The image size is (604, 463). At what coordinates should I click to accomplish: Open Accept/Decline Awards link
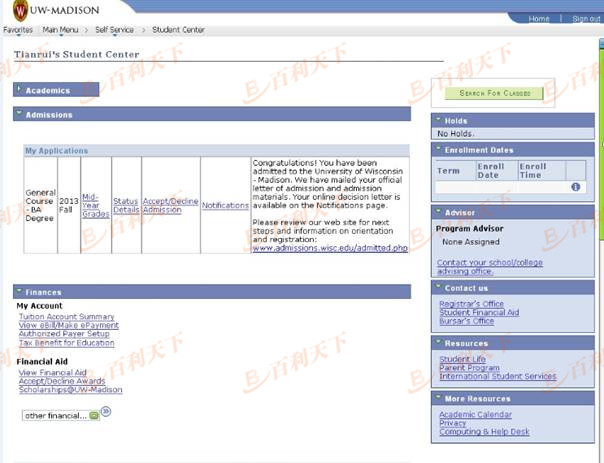click(62, 381)
